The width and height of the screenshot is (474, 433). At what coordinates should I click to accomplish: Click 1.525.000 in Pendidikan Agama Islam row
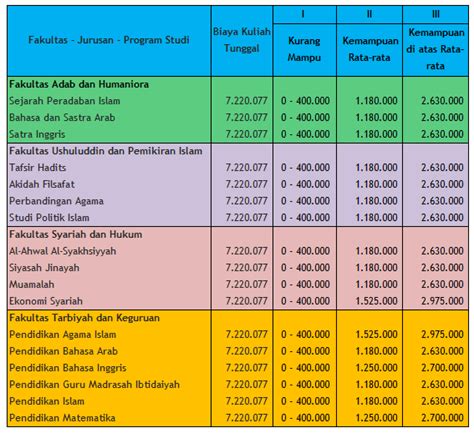point(376,334)
